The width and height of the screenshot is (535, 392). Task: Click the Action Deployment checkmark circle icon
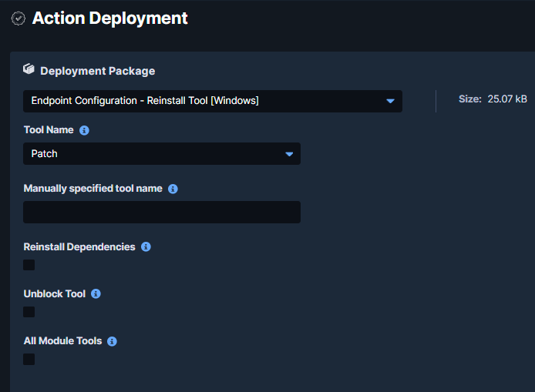tap(19, 18)
